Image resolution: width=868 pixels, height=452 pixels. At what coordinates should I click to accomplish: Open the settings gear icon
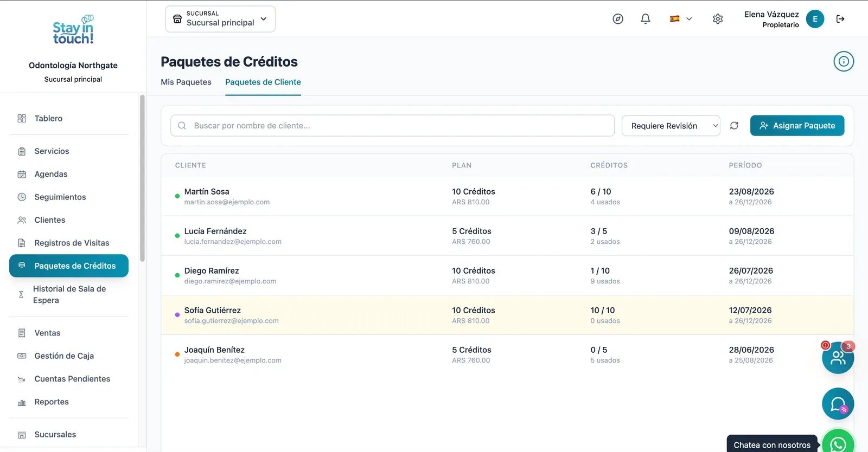pyautogui.click(x=718, y=19)
